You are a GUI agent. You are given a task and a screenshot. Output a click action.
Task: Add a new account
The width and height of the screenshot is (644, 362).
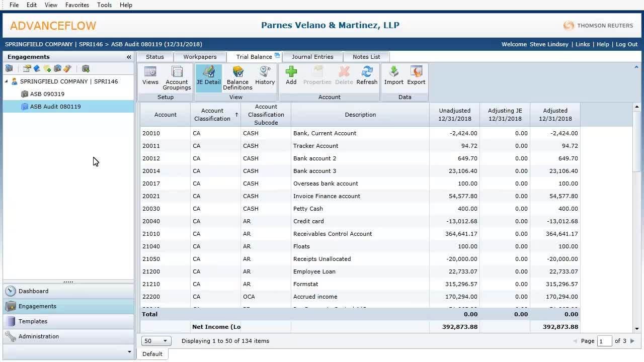point(291,76)
